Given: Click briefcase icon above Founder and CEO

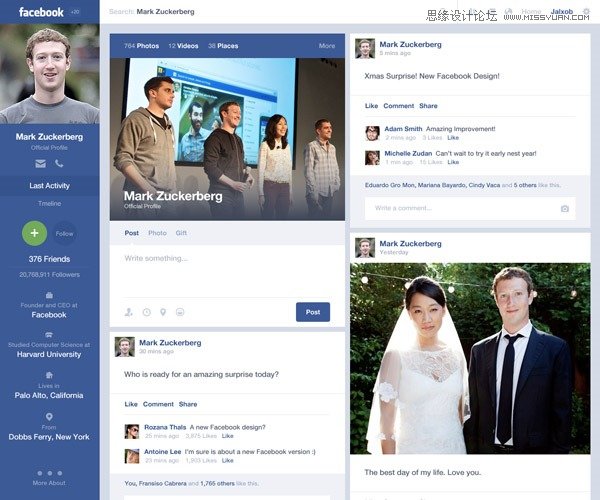Looking at the screenshot, I should [49, 295].
